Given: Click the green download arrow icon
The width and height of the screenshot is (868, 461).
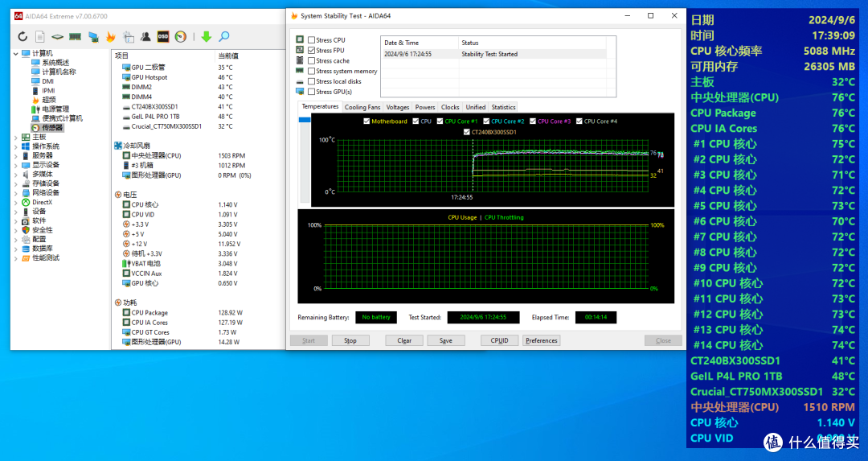Looking at the screenshot, I should [206, 36].
